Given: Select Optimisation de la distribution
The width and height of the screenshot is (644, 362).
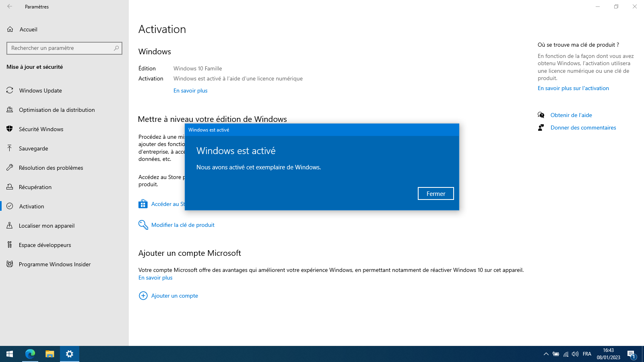Looking at the screenshot, I should [x=64, y=110].
